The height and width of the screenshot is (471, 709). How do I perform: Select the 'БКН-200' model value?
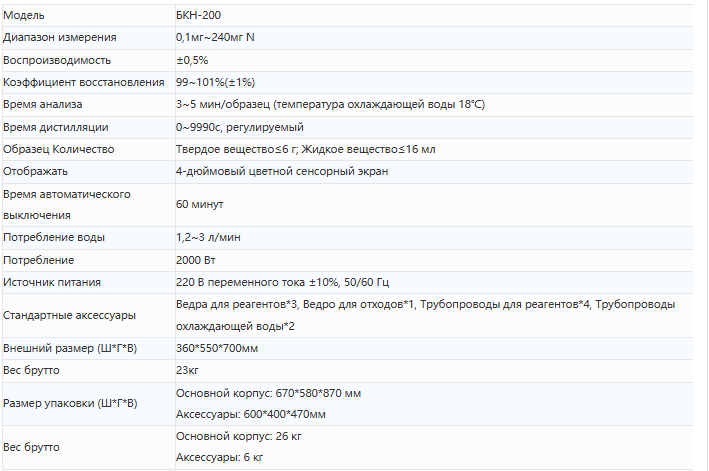point(199,15)
